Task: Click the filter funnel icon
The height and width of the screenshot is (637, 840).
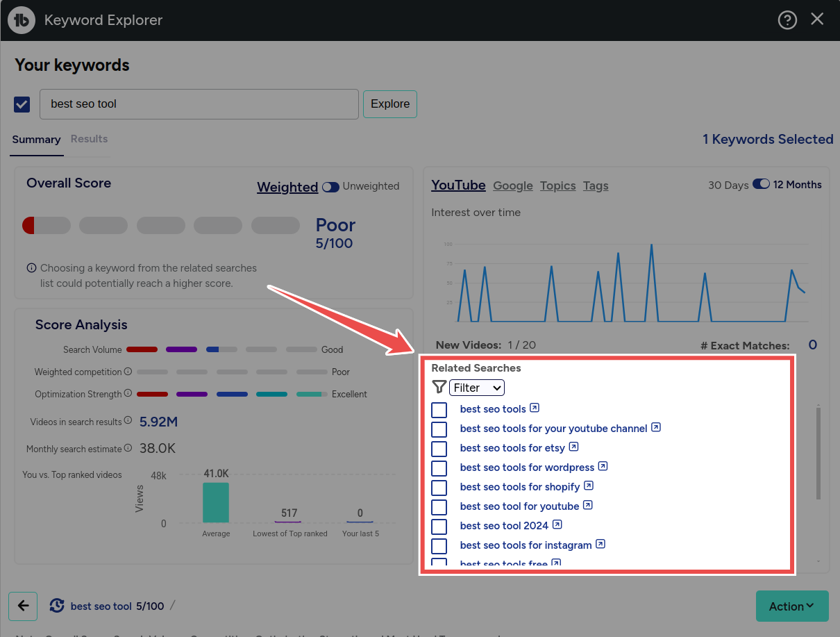Action: pyautogui.click(x=439, y=387)
